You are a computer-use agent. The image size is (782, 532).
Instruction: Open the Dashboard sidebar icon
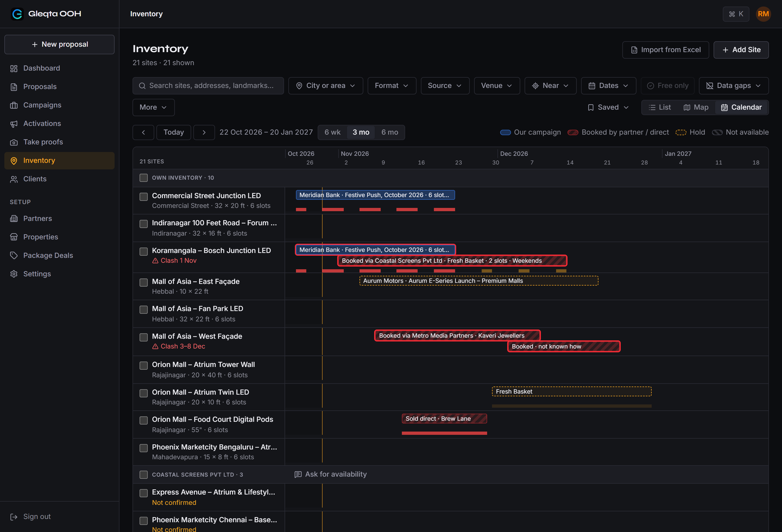click(14, 68)
